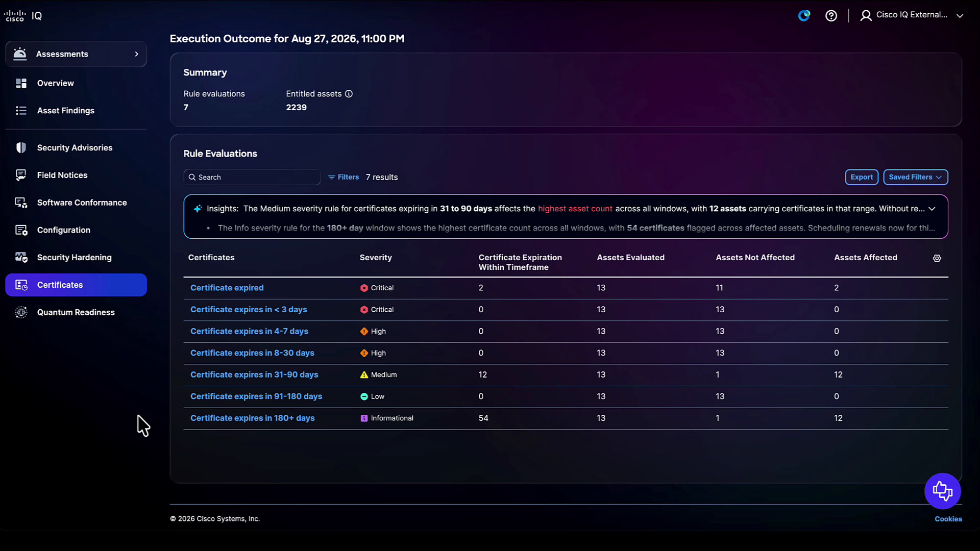Screen dimensions: 980x551
Task: Open the Certificate expired rule link
Action: click(x=227, y=288)
